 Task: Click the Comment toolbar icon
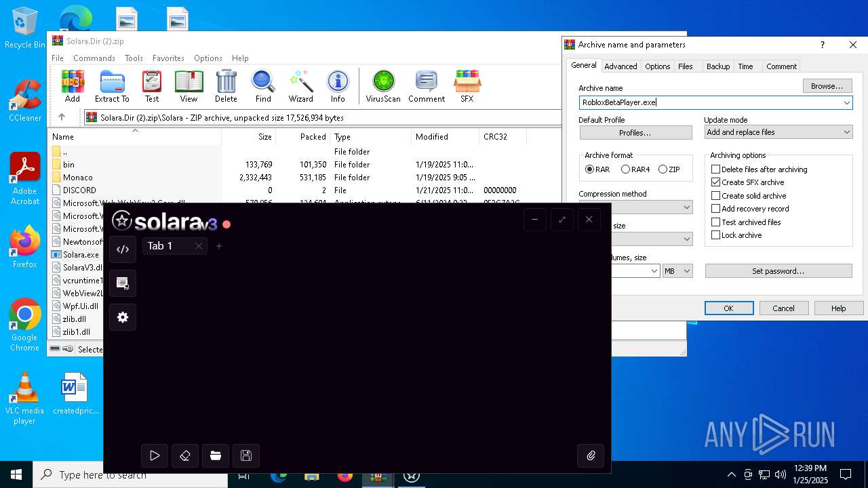(x=427, y=86)
